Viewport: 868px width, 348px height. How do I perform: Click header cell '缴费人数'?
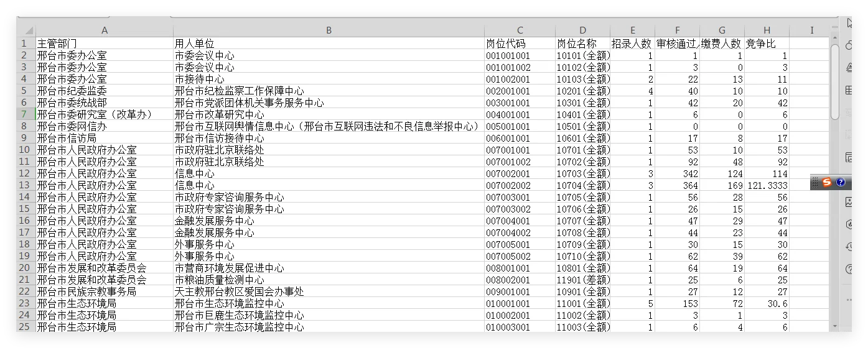tap(722, 43)
